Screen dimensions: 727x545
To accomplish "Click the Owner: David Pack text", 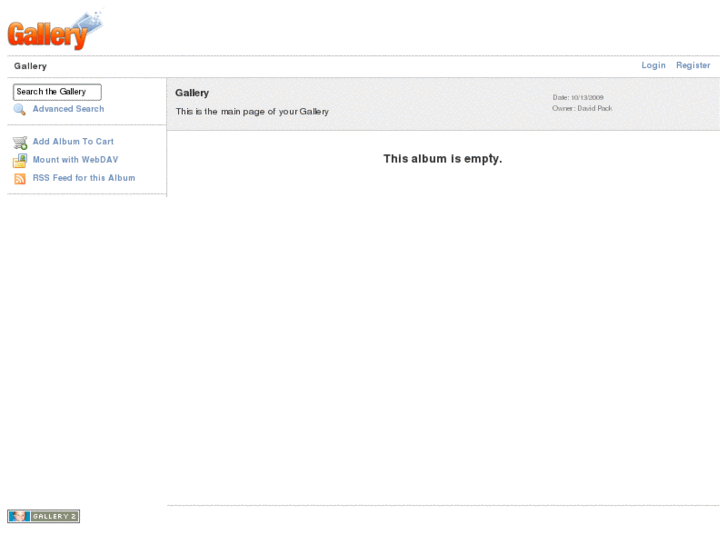I will [x=582, y=108].
